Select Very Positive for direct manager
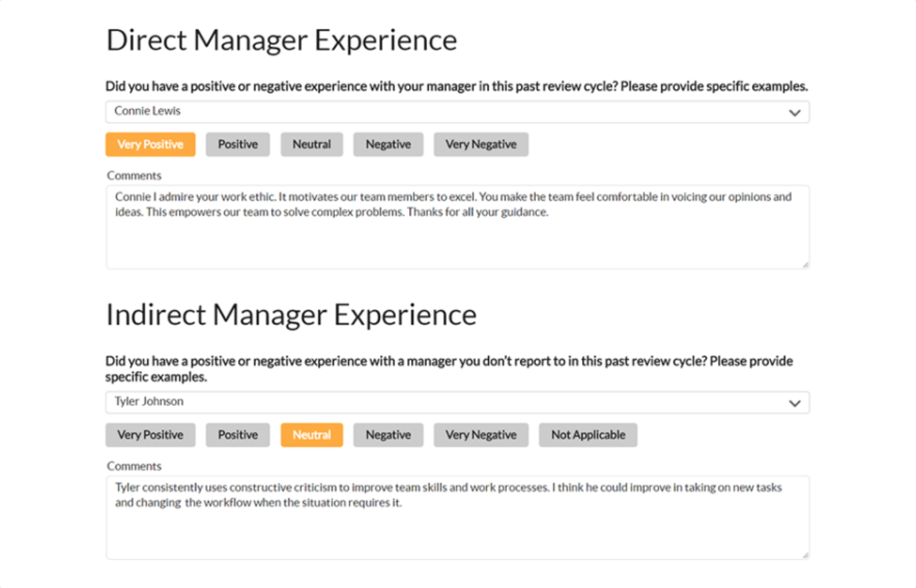This screenshot has width=916, height=588. coord(150,144)
